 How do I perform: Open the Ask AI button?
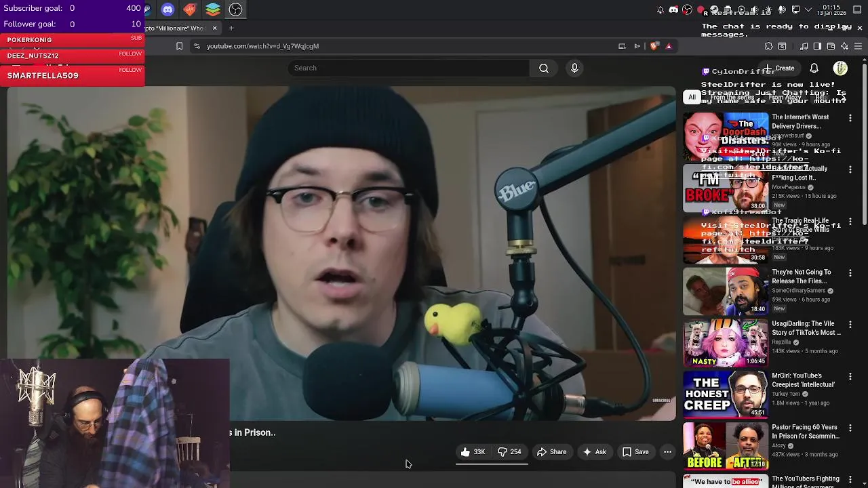coord(594,452)
